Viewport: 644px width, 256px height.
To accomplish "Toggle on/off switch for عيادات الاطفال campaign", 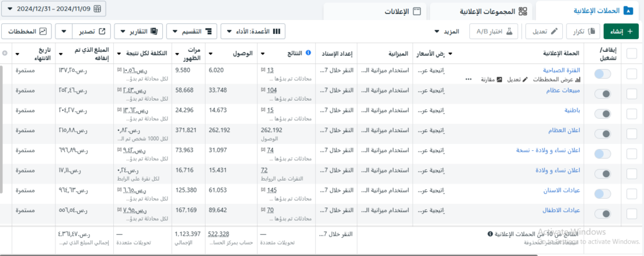I will click(x=602, y=214).
